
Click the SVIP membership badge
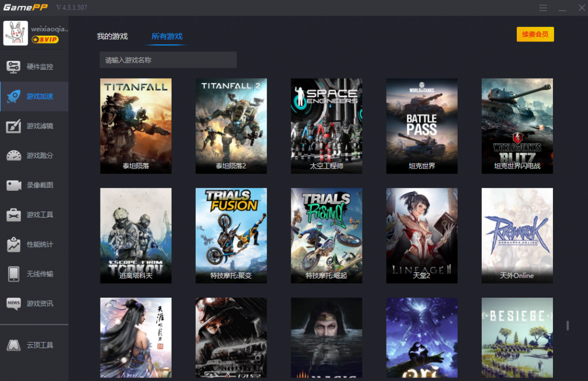tap(45, 40)
